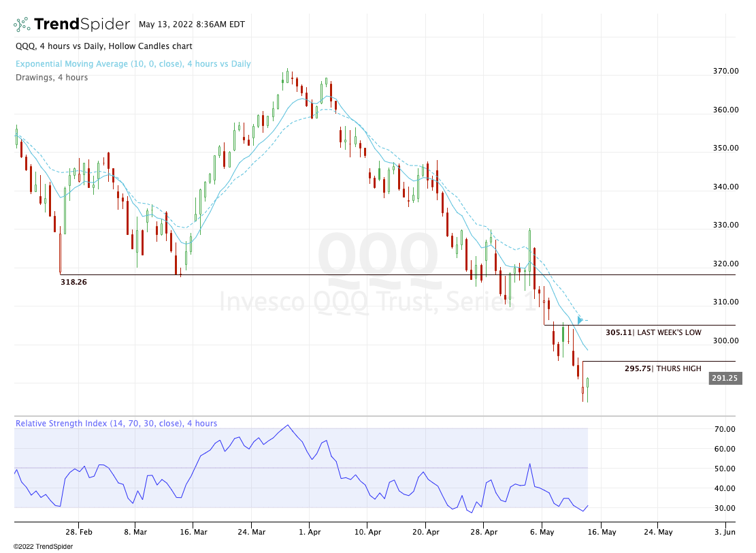Click the 24. Mar date label
Image resolution: width=756 pixels, height=553 pixels.
(x=252, y=532)
